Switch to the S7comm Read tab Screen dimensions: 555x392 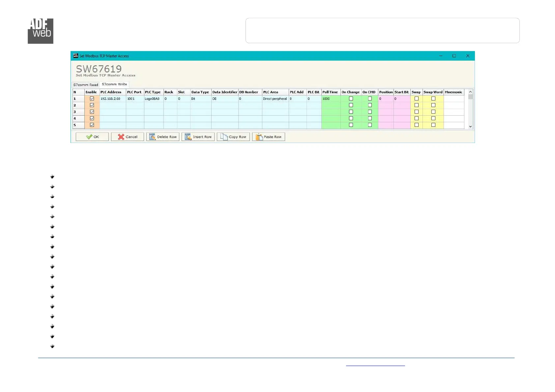pyautogui.click(x=86, y=85)
